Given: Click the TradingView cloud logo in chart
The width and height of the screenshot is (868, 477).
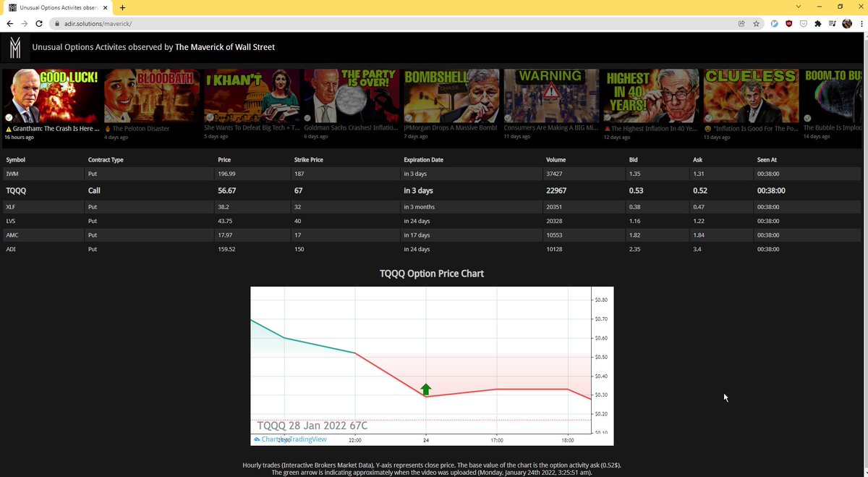Looking at the screenshot, I should click(x=257, y=439).
